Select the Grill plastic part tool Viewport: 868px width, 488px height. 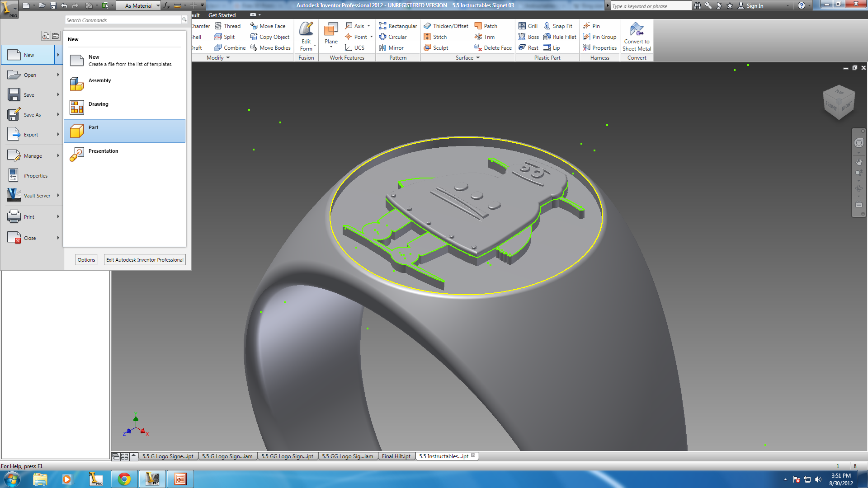tap(528, 26)
